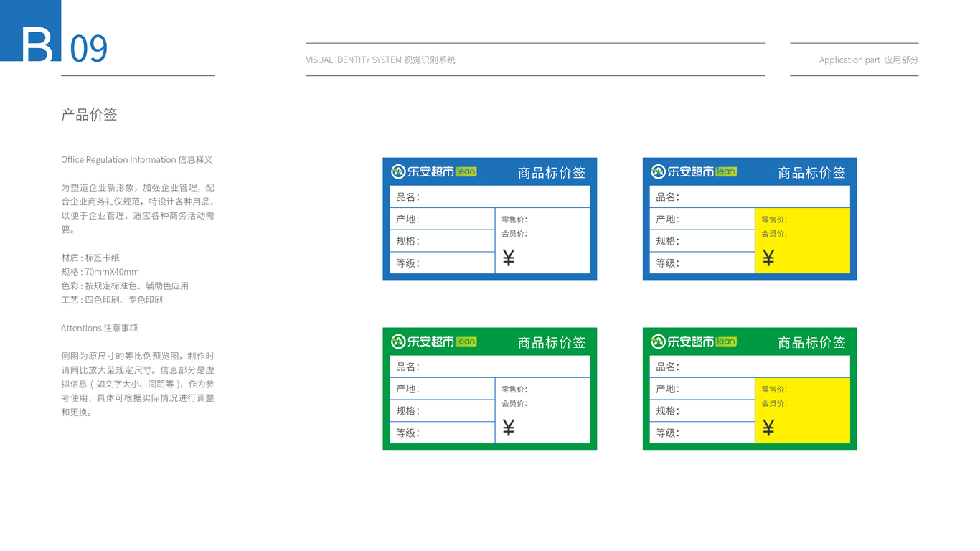Click 产地 field on blue tag with yellow price box
980x551 pixels.
(x=702, y=219)
